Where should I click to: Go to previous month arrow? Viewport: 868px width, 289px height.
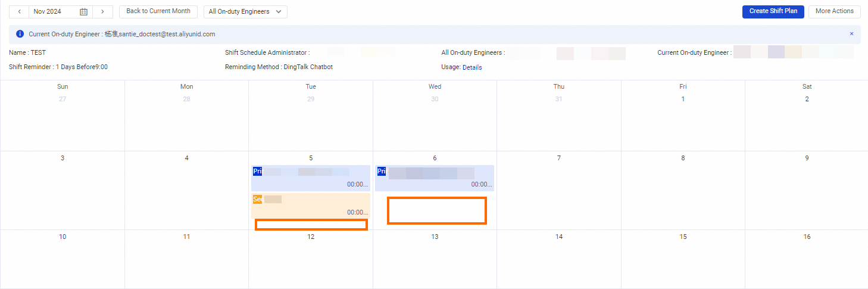click(x=19, y=11)
